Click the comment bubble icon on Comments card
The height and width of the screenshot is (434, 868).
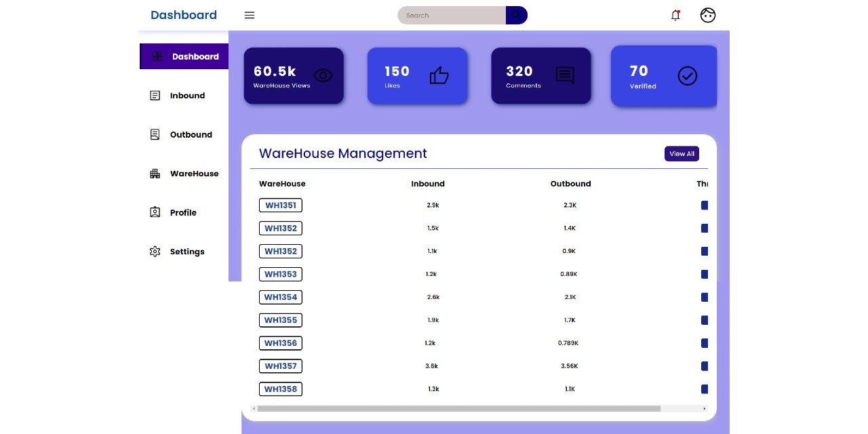[564, 76]
